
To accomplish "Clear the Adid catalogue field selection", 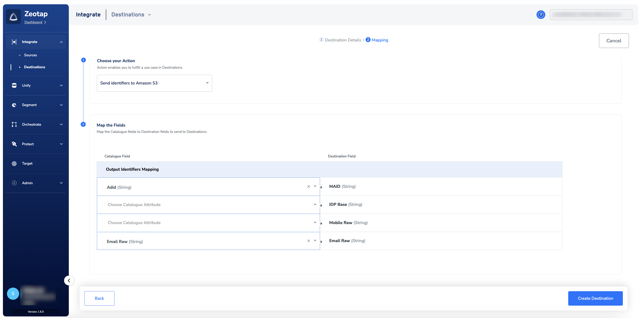I will [309, 186].
